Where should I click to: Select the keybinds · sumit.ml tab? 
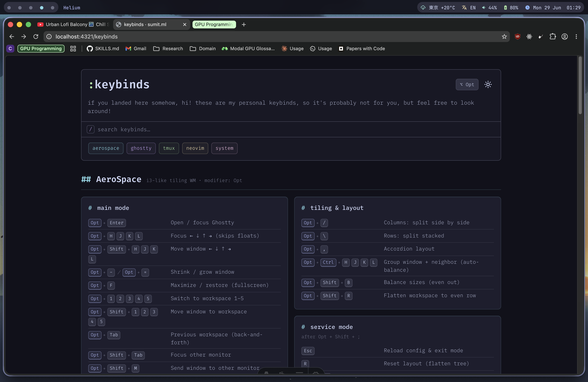[x=151, y=25]
